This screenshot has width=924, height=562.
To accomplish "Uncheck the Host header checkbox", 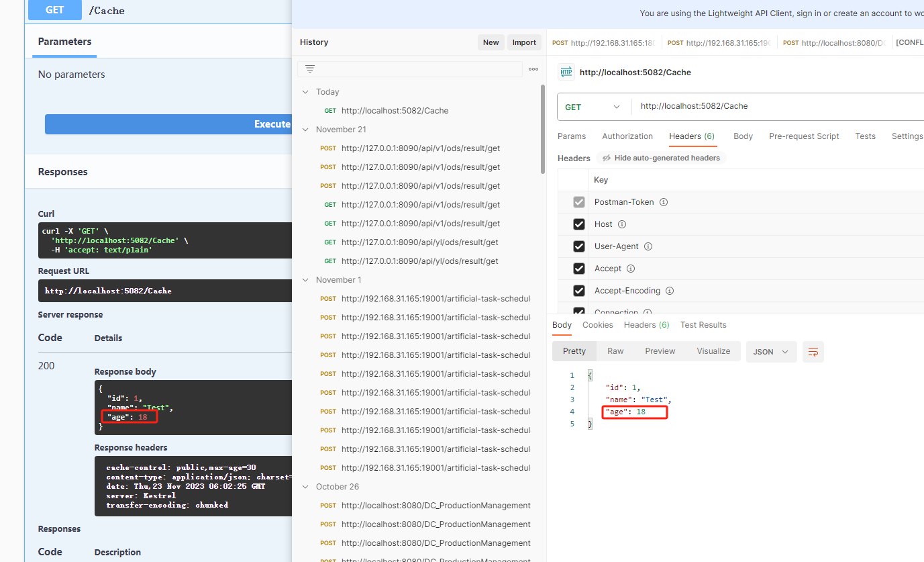I will point(579,224).
